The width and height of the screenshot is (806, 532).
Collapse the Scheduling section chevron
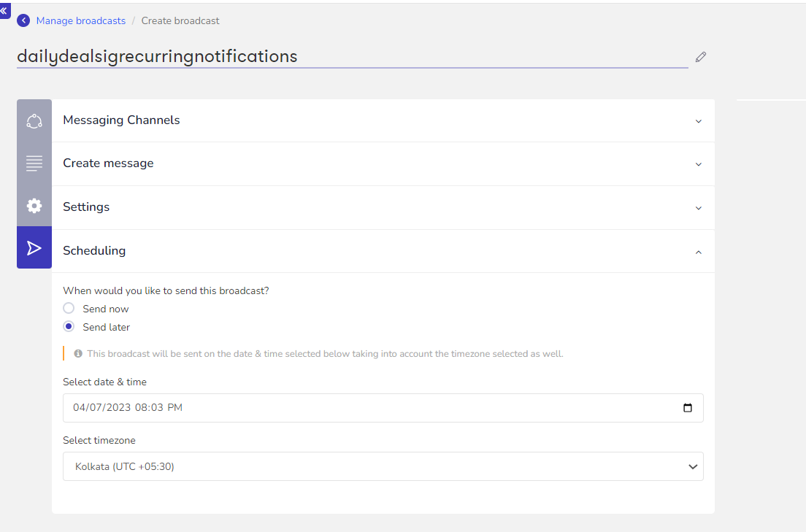[x=699, y=252]
